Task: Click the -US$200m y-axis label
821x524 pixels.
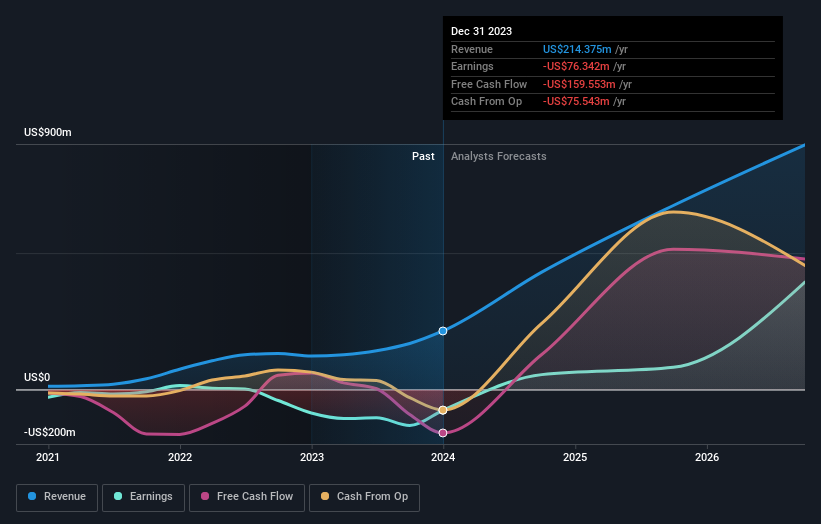Action: pyautogui.click(x=50, y=432)
